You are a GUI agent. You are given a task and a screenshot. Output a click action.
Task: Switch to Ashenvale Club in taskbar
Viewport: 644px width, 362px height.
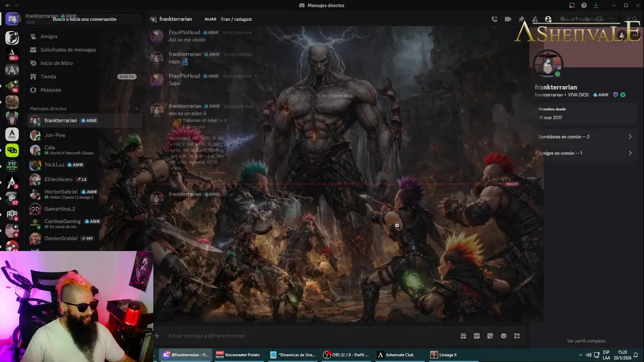(x=399, y=355)
